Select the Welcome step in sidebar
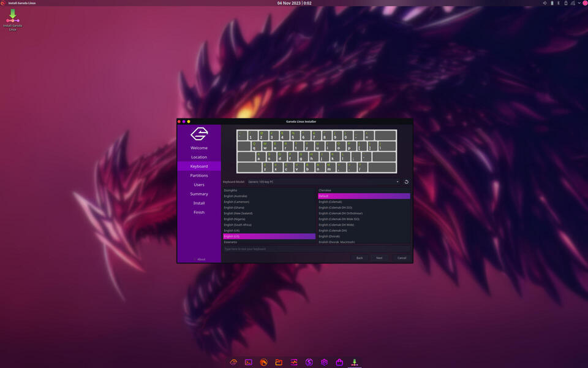The height and width of the screenshot is (368, 588). [199, 148]
